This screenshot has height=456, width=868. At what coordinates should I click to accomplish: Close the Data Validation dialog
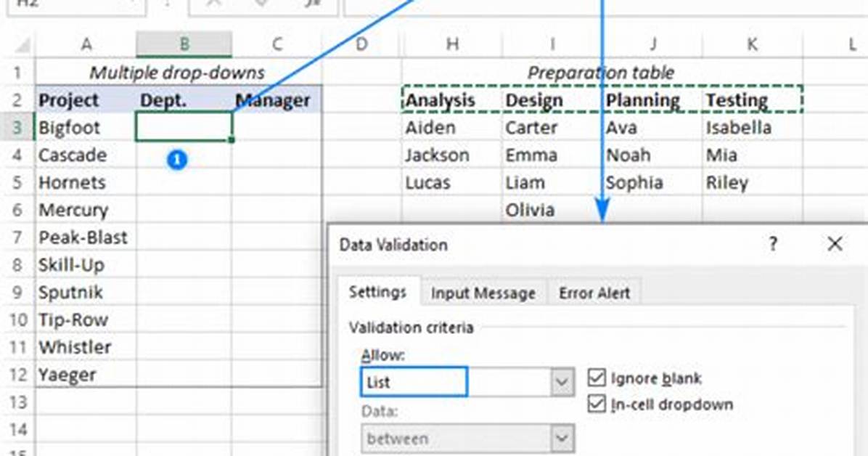pos(835,243)
